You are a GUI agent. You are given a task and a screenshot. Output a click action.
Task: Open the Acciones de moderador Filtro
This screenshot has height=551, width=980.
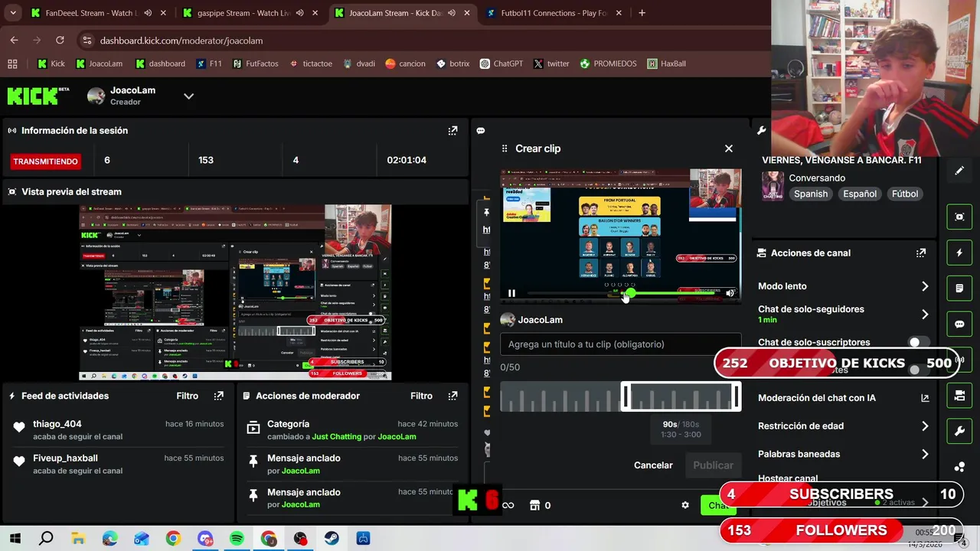(x=421, y=396)
